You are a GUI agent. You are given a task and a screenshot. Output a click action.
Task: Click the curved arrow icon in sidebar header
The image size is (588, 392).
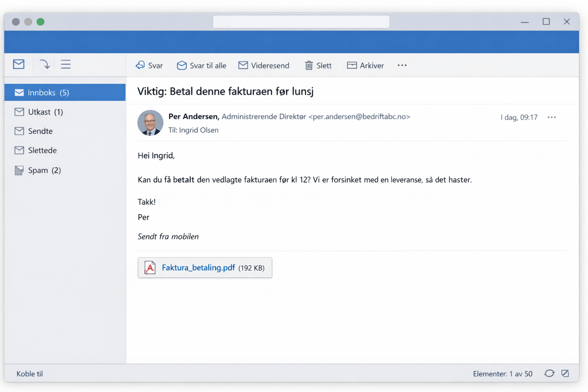44,64
